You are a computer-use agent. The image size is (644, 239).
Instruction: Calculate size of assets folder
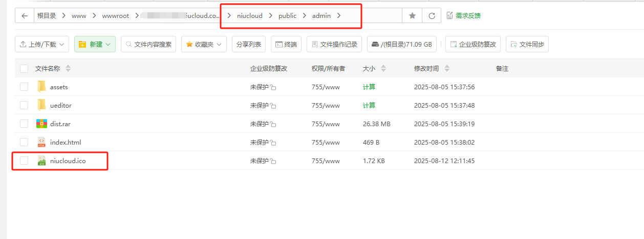[369, 87]
